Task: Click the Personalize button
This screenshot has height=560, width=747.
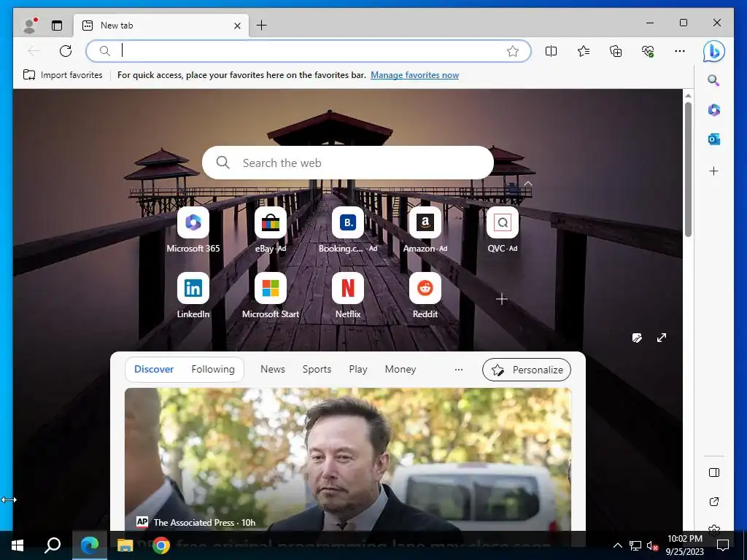Action: tap(527, 370)
